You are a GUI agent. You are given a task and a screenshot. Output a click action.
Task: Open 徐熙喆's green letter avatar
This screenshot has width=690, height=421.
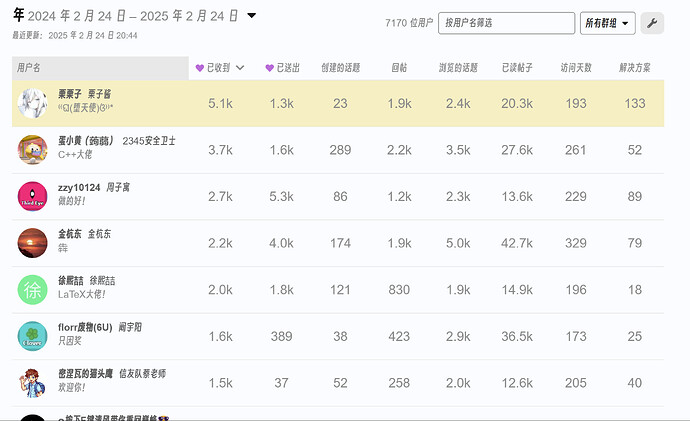[33, 289]
